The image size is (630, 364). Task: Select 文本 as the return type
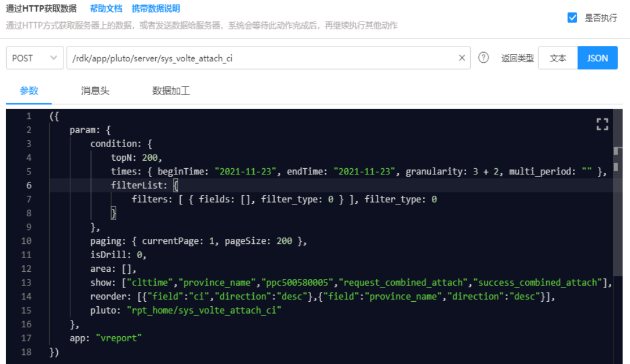tap(557, 58)
